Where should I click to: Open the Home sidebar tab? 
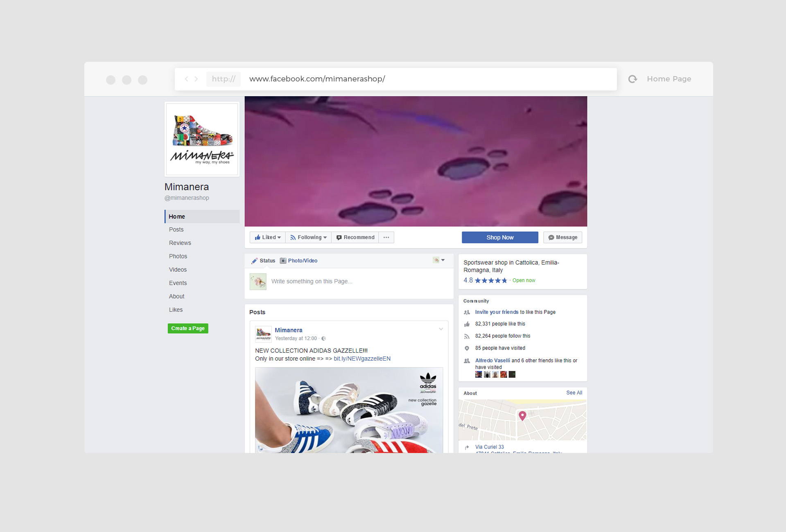pos(202,216)
